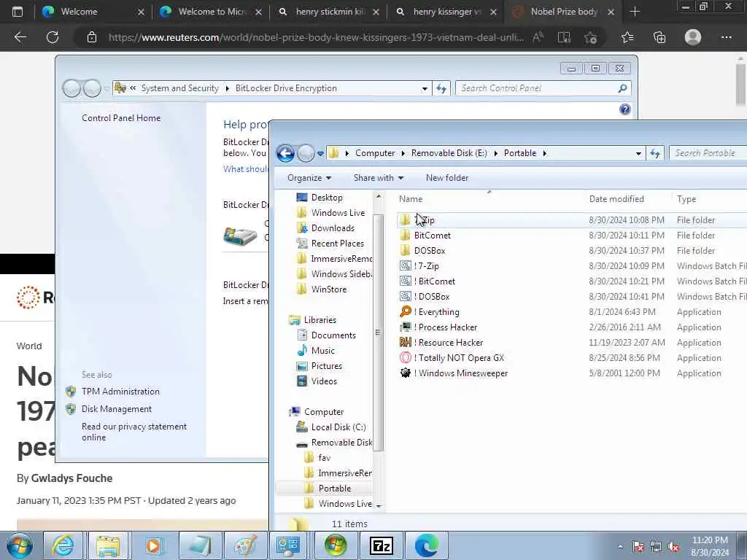
Task: Click Edge profile avatar icon
Action: click(693, 37)
